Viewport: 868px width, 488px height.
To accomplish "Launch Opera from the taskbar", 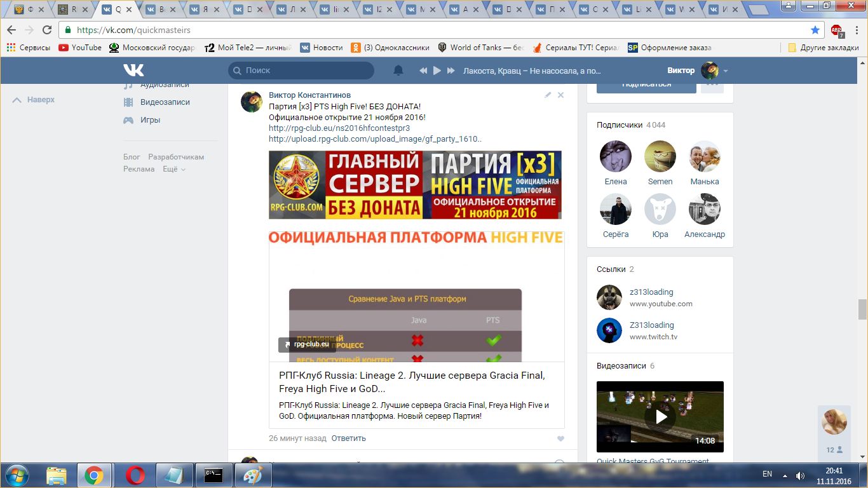I will coord(135,475).
